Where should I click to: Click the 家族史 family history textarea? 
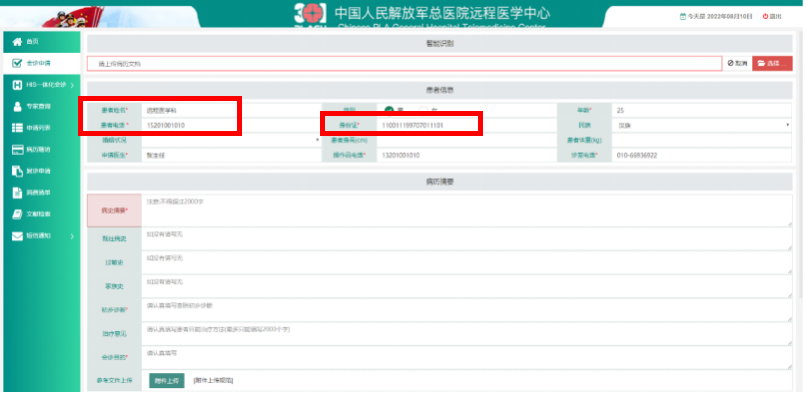click(467, 286)
